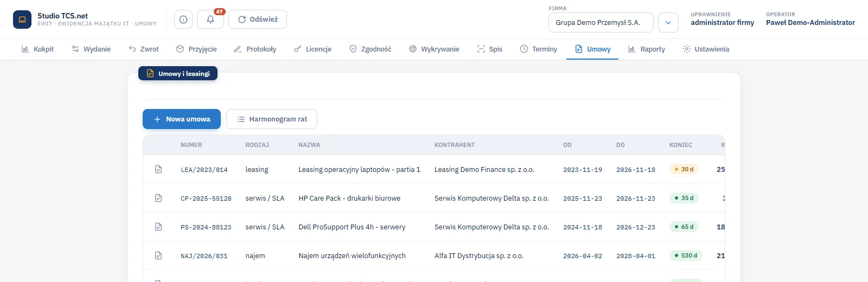Click the 65 d green badge

tap(684, 227)
